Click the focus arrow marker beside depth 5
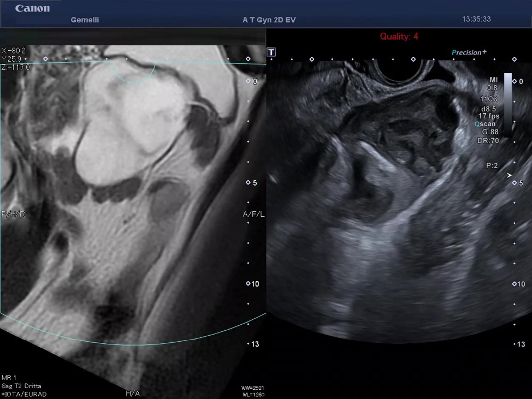The width and height of the screenshot is (532, 399). [x=509, y=175]
